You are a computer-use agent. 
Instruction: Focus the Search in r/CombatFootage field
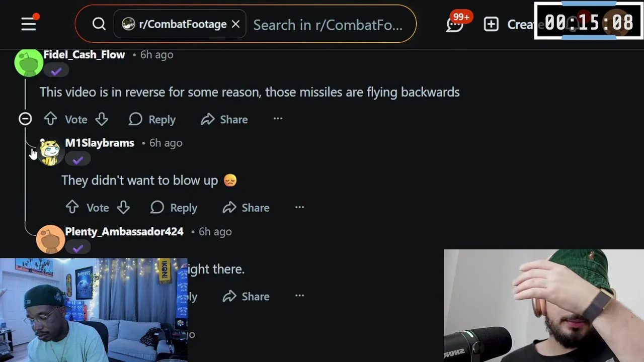coord(328,24)
